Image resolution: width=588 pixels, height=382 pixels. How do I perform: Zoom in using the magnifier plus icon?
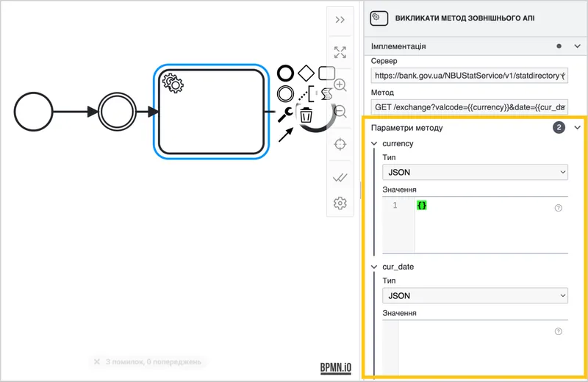pyautogui.click(x=340, y=85)
